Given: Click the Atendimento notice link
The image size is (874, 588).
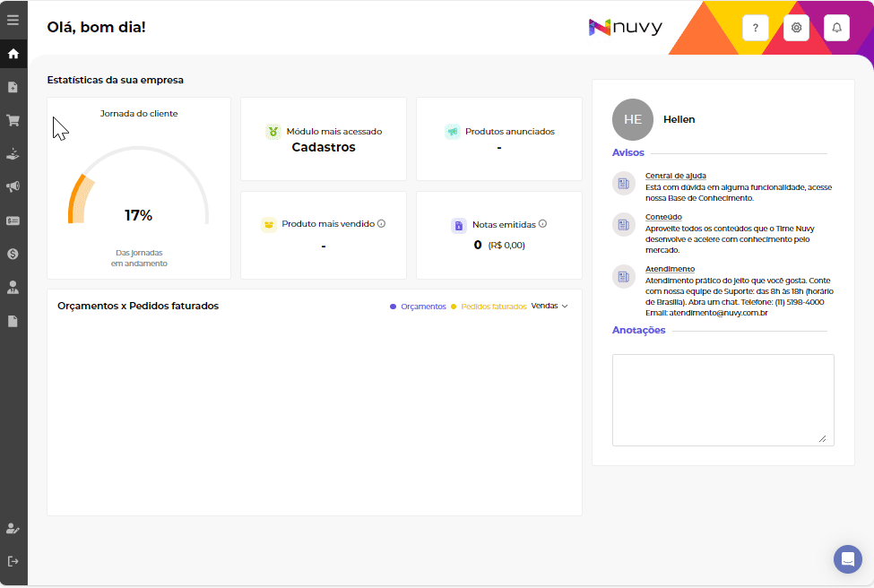Looking at the screenshot, I should click(670, 269).
